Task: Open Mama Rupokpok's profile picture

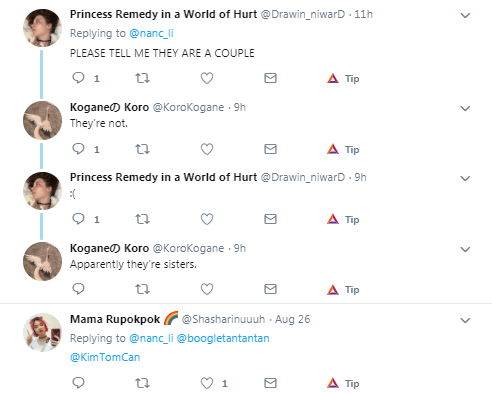Action: pos(42,332)
